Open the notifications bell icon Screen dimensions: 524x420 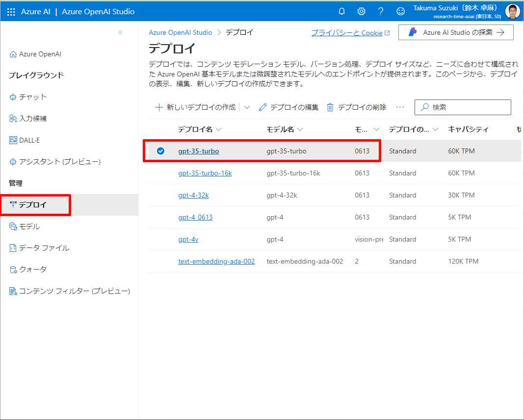[x=342, y=11]
